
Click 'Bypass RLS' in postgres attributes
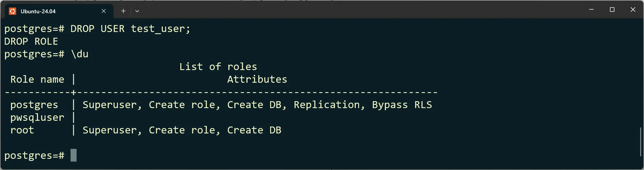402,105
